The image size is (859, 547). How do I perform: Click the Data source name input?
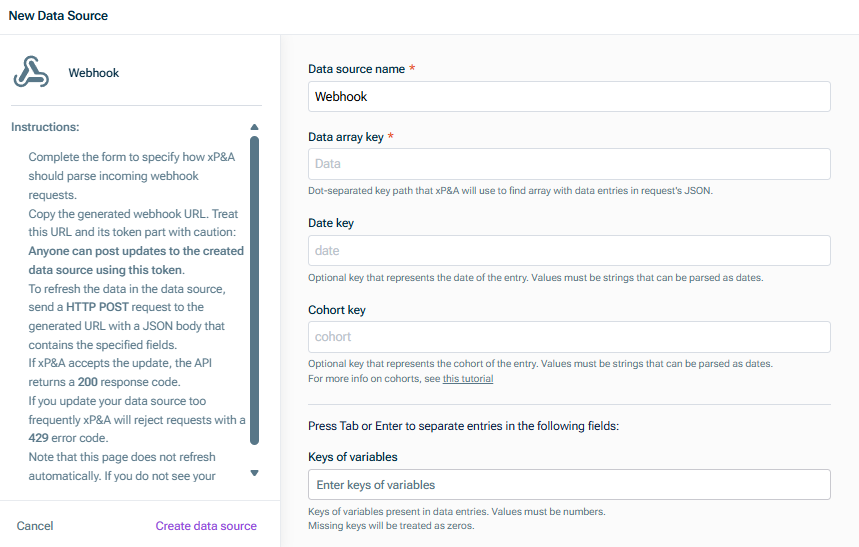point(569,96)
